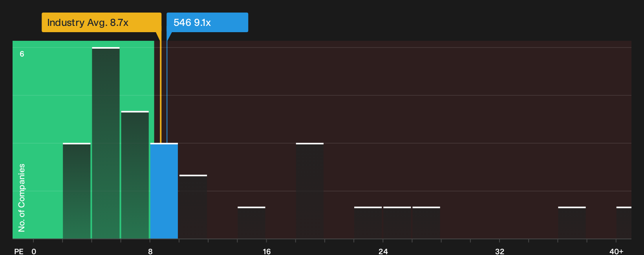Select the tallest bar reaching six companies
This screenshot has height=255, width=644.
click(x=106, y=143)
